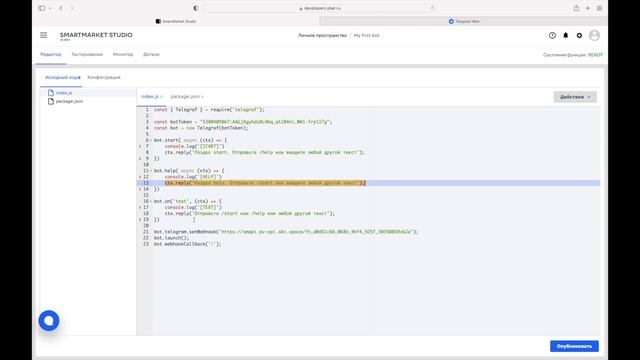The image size is (640, 360).
Task: Reload the page with the refresh icon
Action: (433, 8)
